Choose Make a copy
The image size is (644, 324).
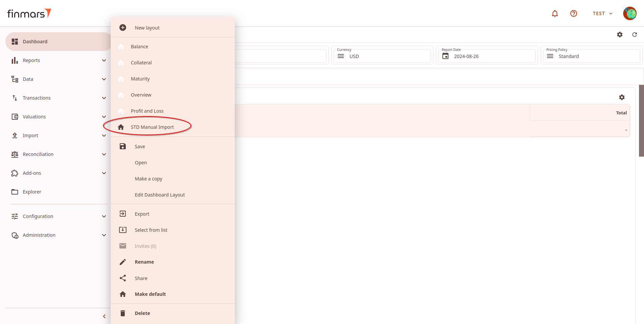pyautogui.click(x=173, y=179)
